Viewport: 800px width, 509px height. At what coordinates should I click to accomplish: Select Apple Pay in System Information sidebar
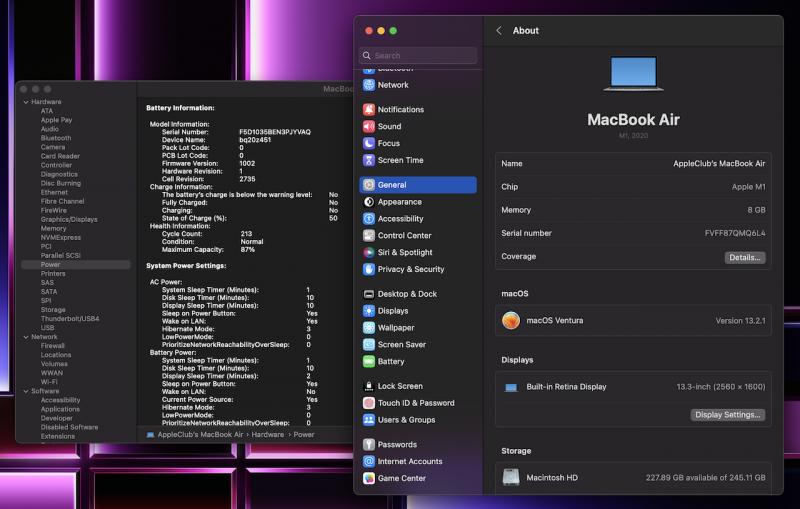click(x=57, y=120)
